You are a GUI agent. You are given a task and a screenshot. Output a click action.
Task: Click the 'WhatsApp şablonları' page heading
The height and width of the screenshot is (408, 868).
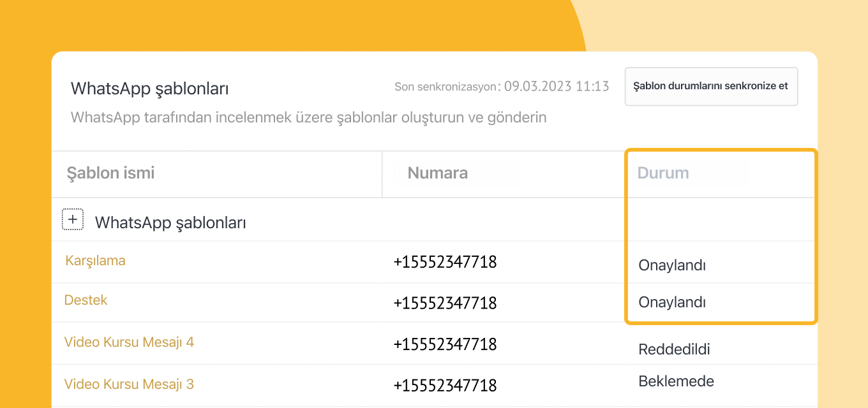150,89
